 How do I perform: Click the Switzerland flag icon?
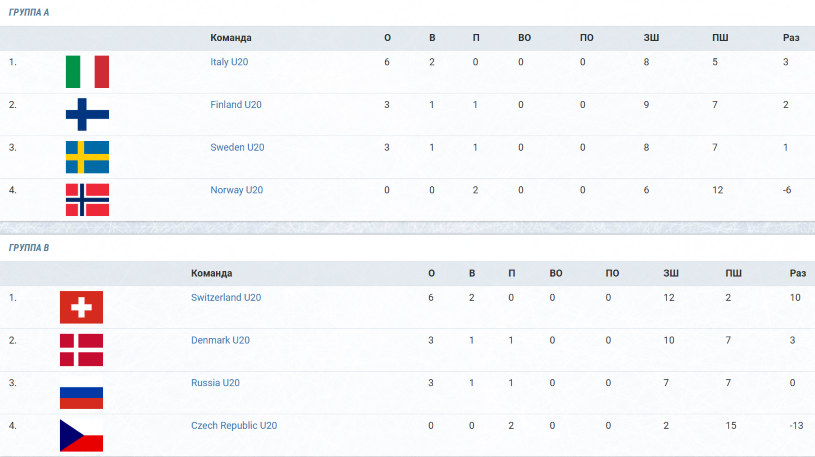81,307
